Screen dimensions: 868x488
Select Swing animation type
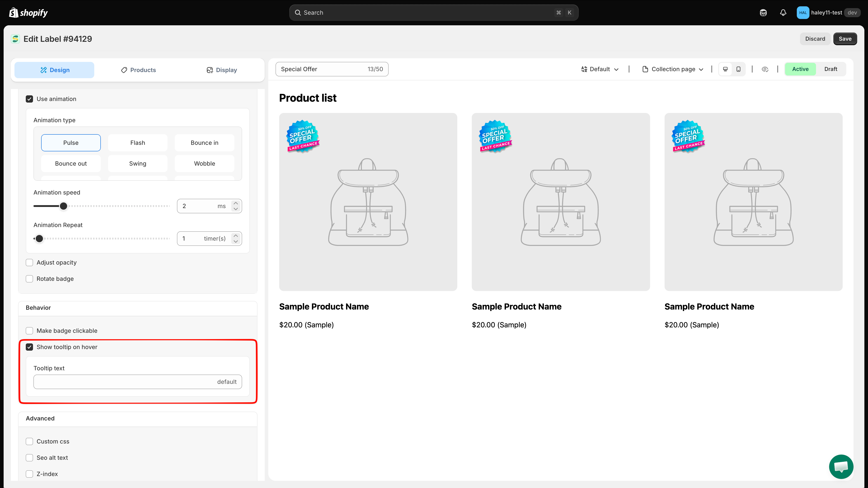coord(137,164)
